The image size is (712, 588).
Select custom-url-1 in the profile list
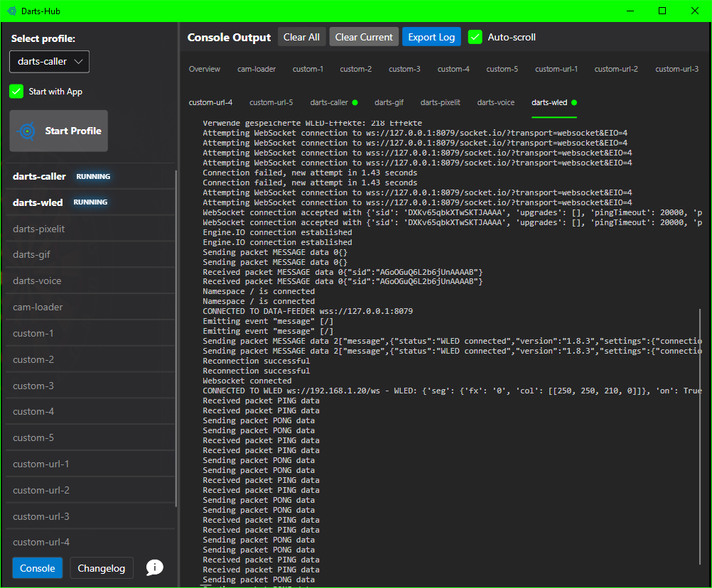90,464
